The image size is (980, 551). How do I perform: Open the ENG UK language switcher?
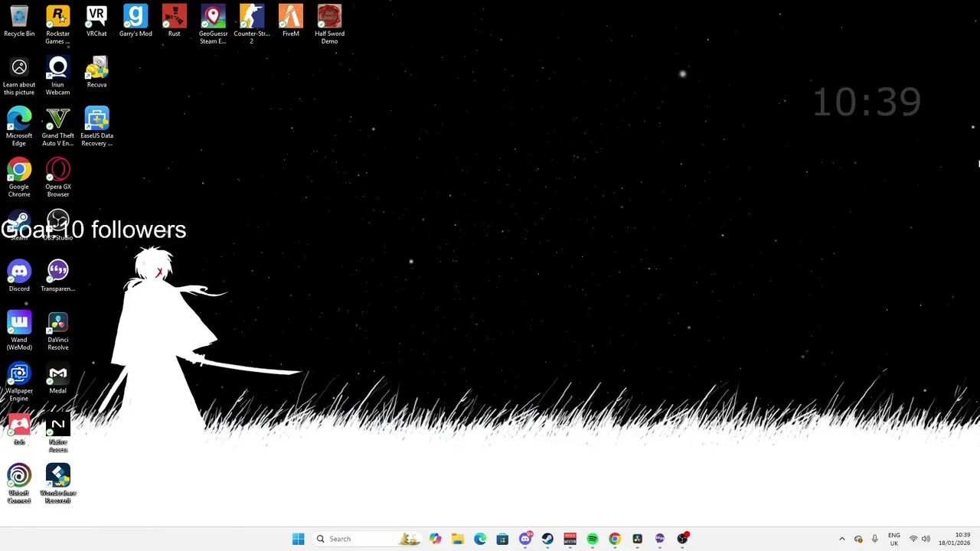[893, 539]
